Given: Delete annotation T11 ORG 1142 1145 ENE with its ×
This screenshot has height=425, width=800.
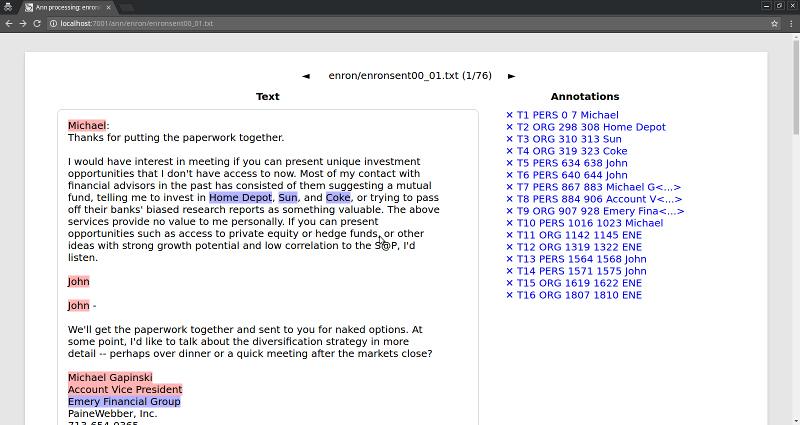Looking at the screenshot, I should (x=509, y=235).
